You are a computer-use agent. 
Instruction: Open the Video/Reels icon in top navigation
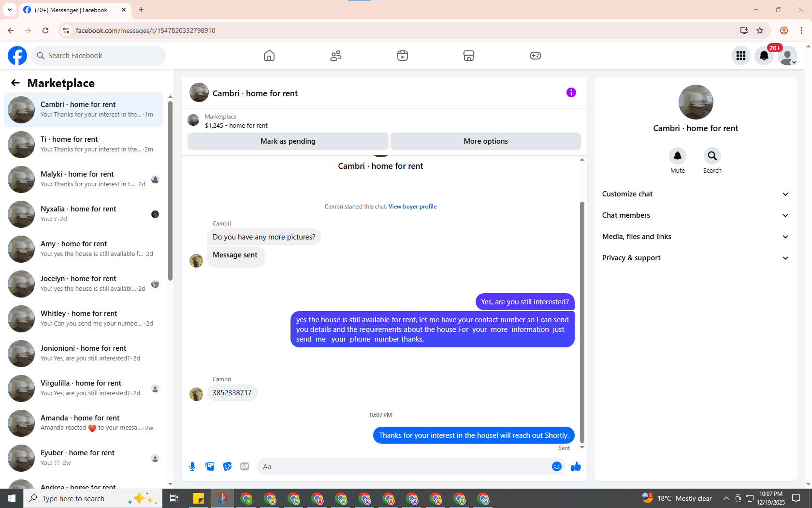pyautogui.click(x=403, y=56)
